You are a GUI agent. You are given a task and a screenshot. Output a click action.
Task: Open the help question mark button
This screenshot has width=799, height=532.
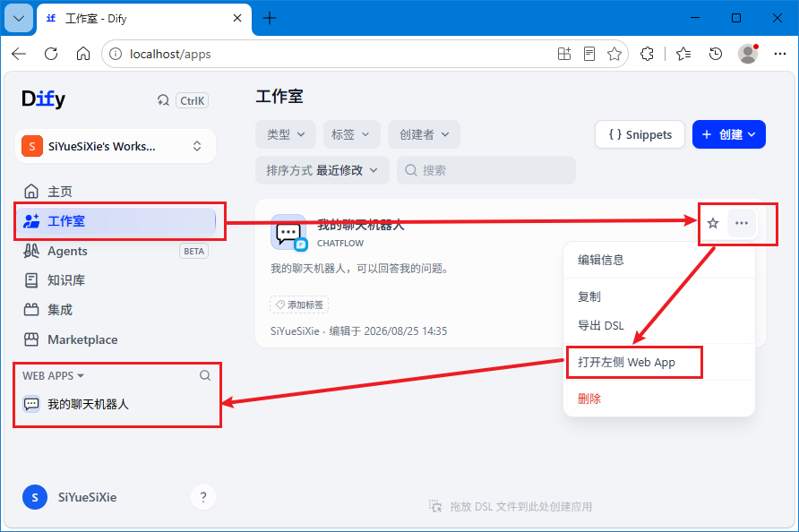coord(203,497)
